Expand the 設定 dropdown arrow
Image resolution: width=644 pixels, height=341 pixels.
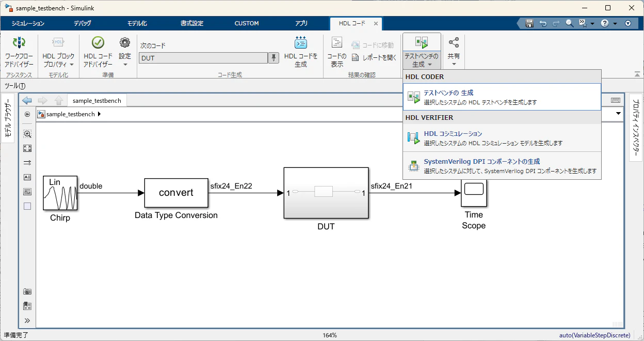125,65
